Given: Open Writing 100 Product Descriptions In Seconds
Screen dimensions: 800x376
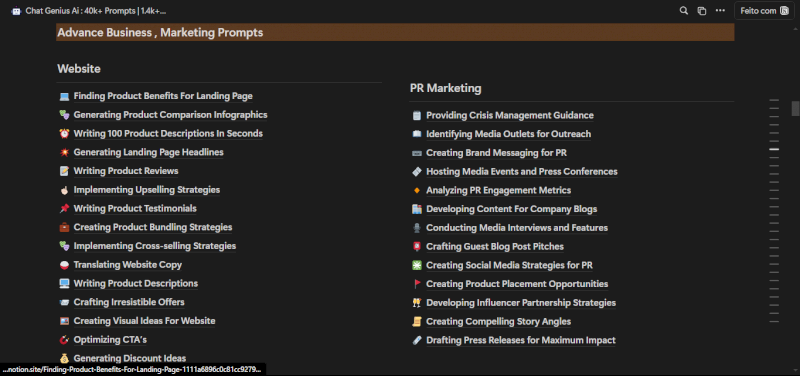Looking at the screenshot, I should 168,134.
